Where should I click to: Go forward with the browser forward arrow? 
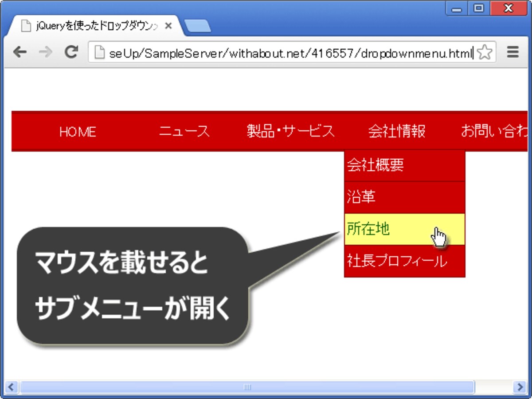(45, 53)
